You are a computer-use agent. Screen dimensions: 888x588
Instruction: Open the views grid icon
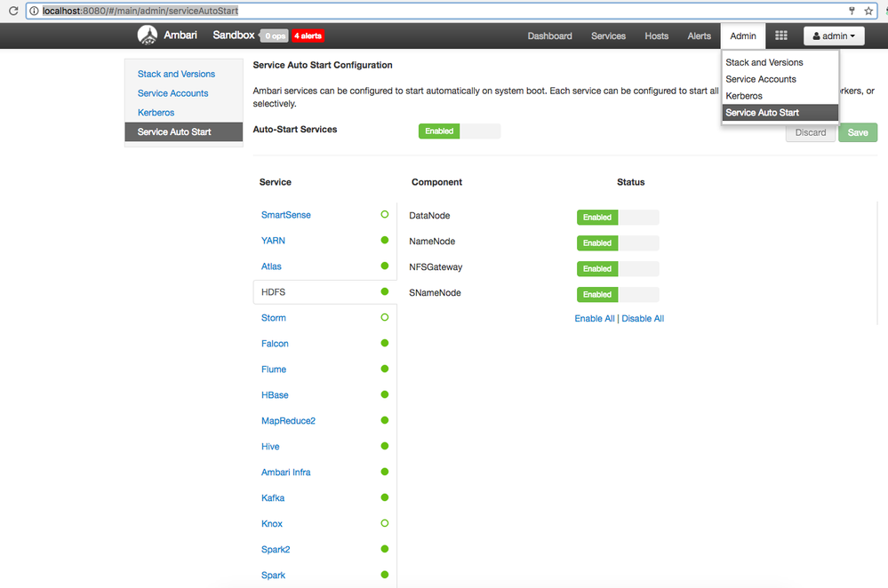(781, 36)
